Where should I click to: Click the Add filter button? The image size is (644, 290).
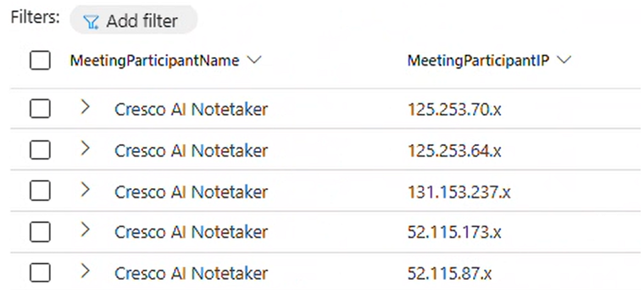pyautogui.click(x=133, y=21)
